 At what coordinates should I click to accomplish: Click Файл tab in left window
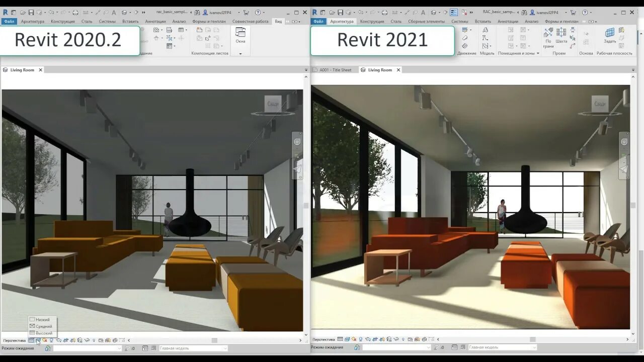click(9, 21)
